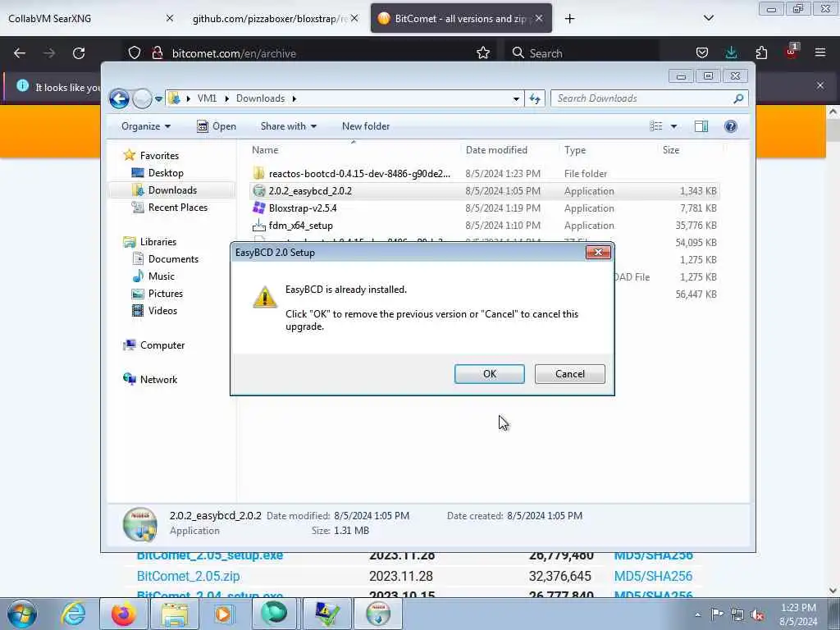Open the Share with menu
Viewport: 840px width, 630px height.
click(x=288, y=126)
